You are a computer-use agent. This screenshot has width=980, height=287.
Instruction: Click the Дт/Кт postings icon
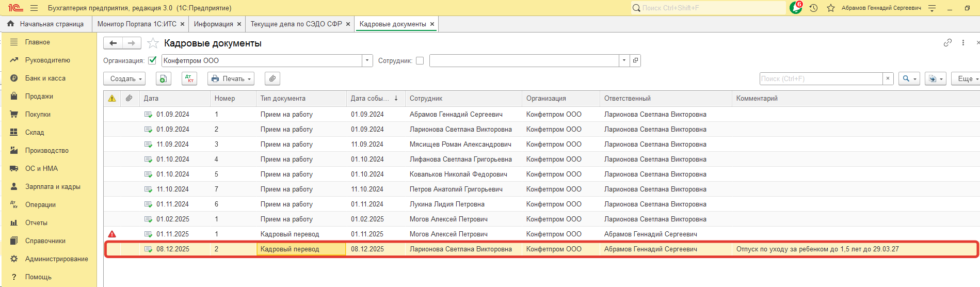[x=189, y=78]
